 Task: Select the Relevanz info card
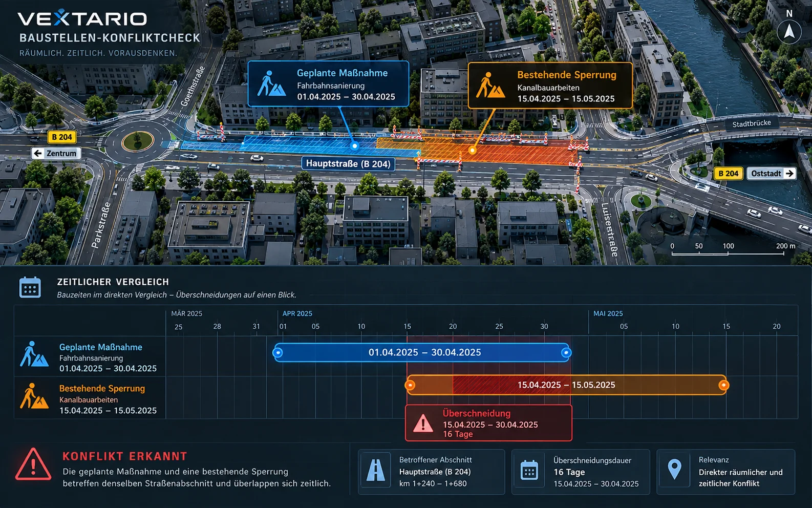[x=726, y=472]
